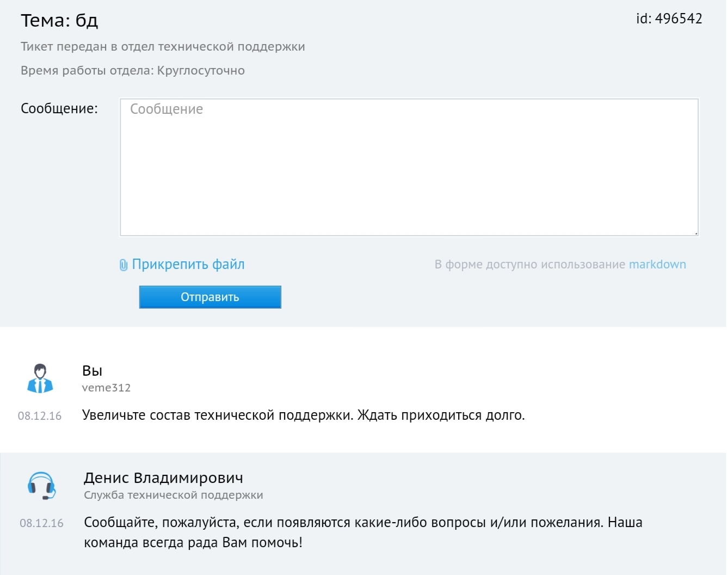
Task: Click the Время работы отдела: Круглосуточно text
Action: point(133,71)
